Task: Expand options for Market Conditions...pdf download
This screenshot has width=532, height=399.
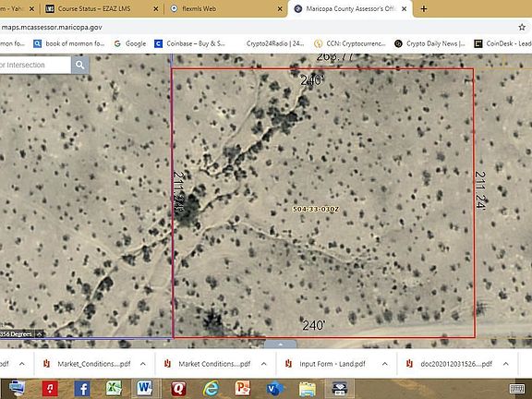Action: tap(263, 364)
